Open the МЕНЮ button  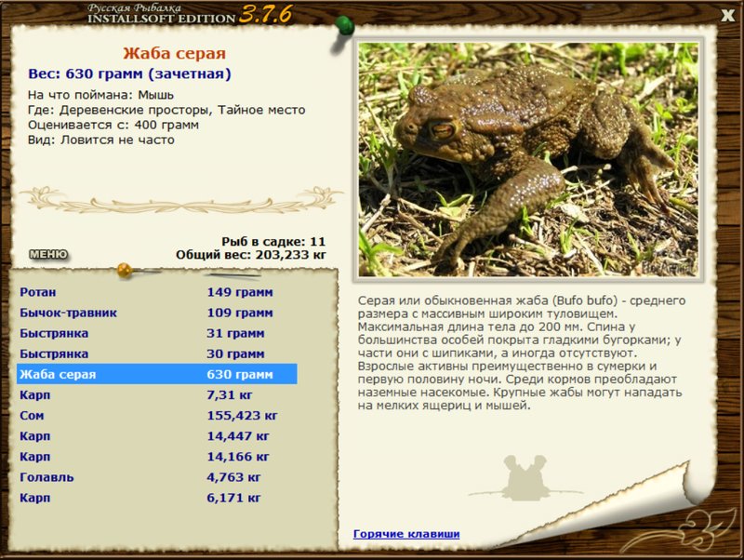point(48,254)
